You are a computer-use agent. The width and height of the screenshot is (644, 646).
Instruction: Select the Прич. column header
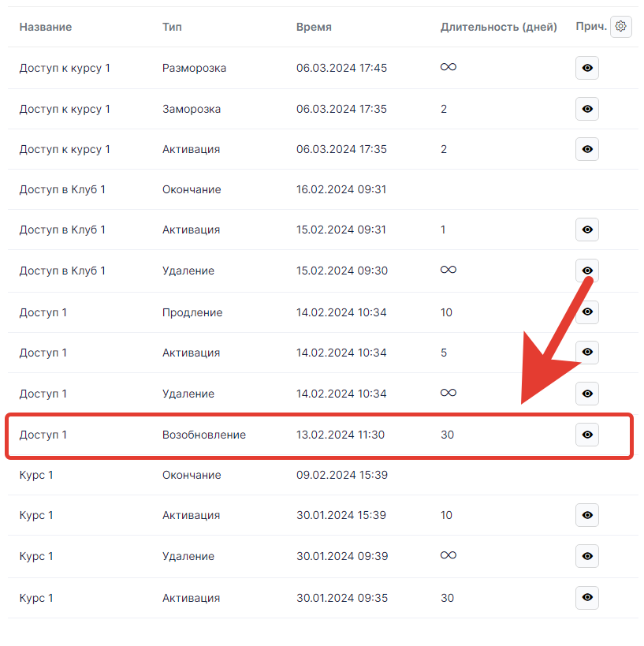click(x=591, y=27)
